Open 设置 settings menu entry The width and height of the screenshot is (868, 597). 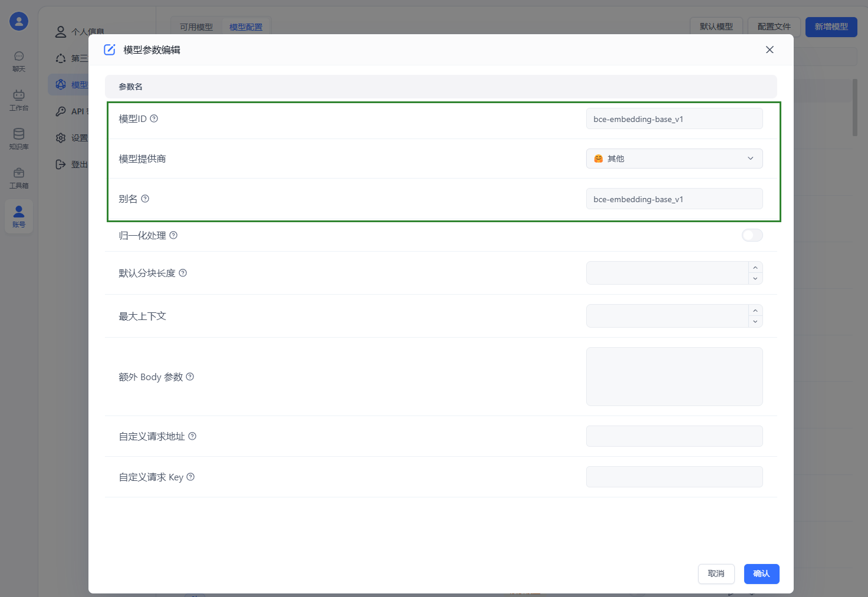(71, 138)
